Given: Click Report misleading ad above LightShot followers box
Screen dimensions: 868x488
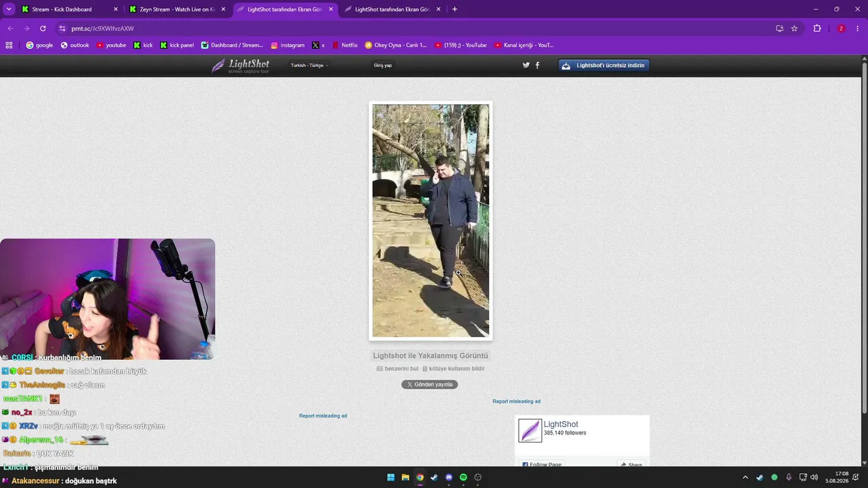Looking at the screenshot, I should click(x=517, y=401).
